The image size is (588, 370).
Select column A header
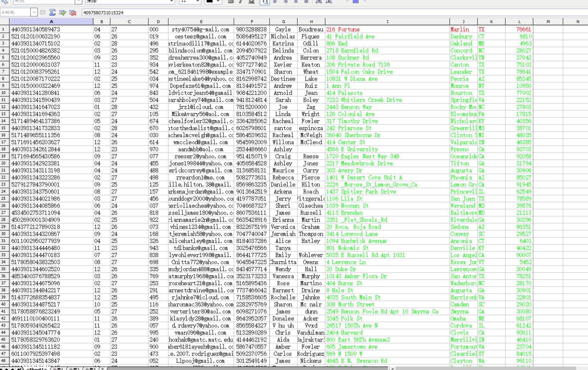pos(51,22)
